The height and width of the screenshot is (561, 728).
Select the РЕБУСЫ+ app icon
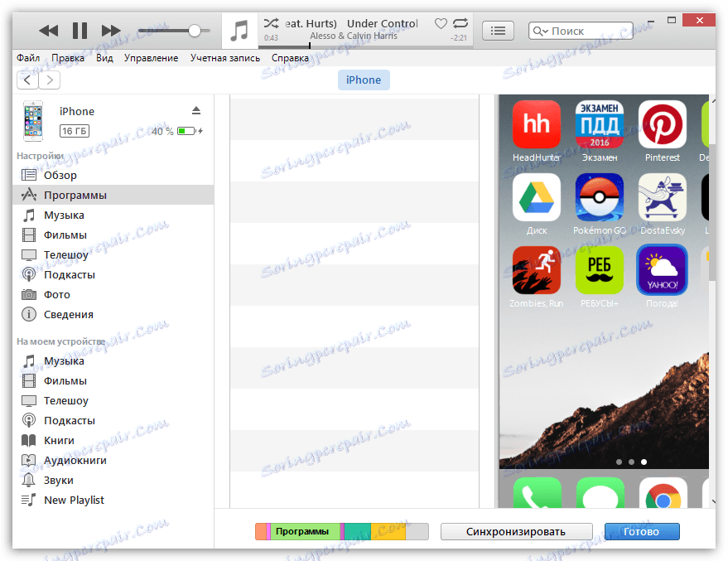[x=600, y=270]
